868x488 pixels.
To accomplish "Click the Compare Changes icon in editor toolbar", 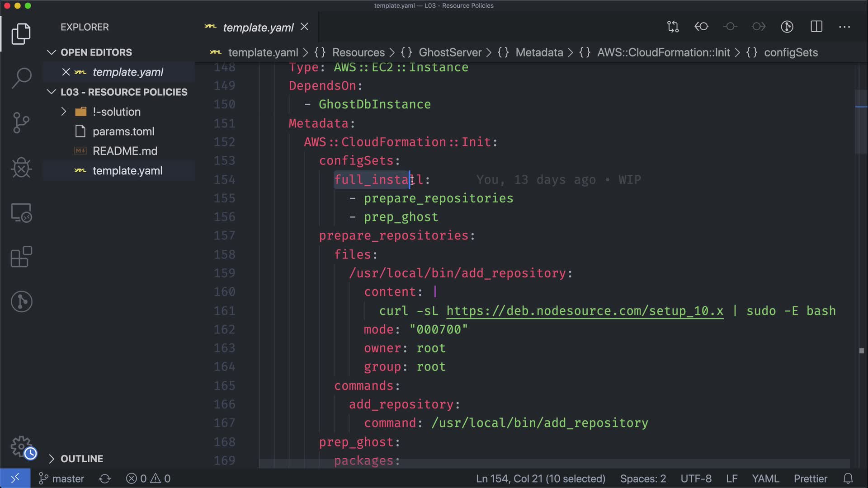I will point(673,27).
